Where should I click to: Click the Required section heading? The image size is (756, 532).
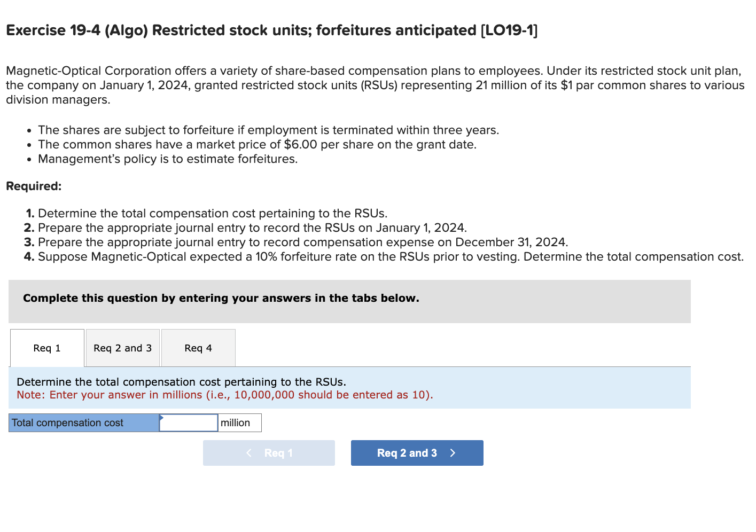(33, 186)
